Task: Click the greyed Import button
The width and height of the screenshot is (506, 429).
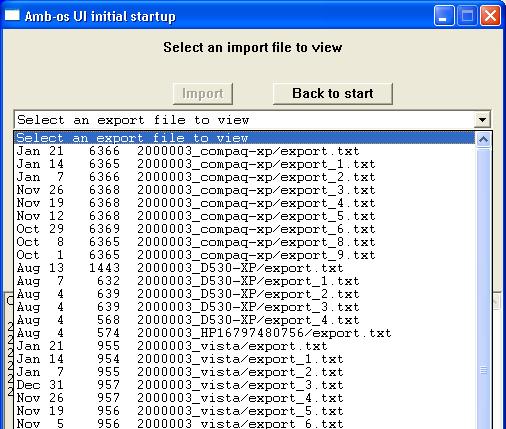Action: point(203,94)
